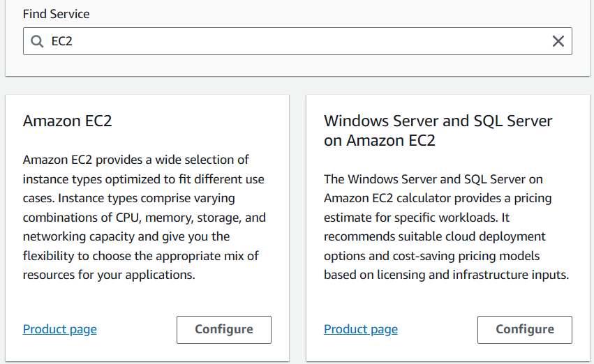Viewport: 594px width, 364px height.
Task: Click 'networking capacity and give you the' line
Action: click(x=126, y=236)
